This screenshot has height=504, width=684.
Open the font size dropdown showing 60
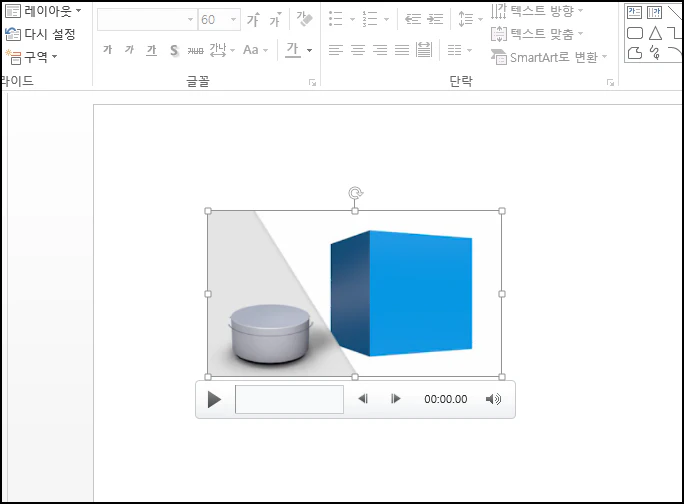pos(233,20)
